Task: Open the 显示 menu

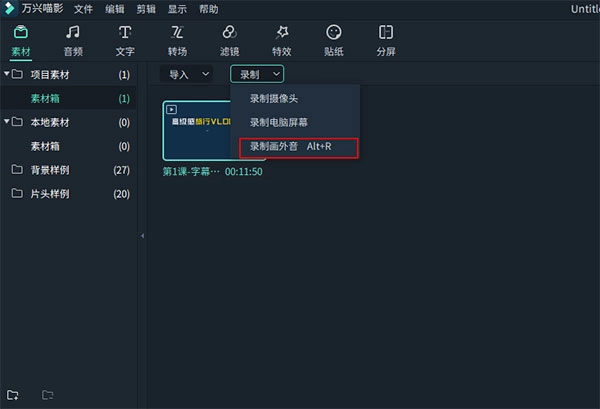Action: coord(178,9)
